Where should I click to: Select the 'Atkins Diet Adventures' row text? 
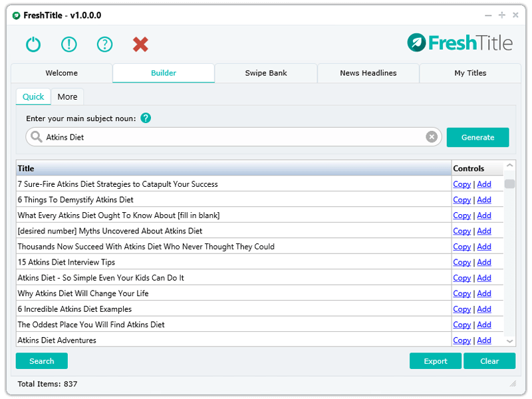[x=57, y=340]
